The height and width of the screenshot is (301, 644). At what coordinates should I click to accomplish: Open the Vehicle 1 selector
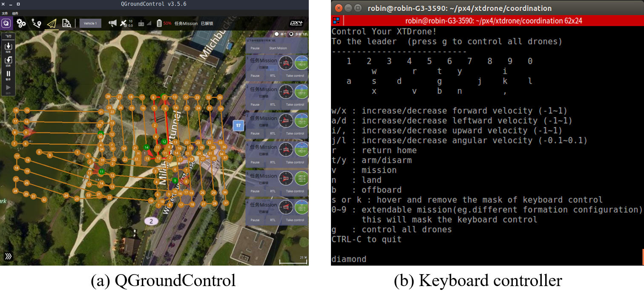(x=90, y=23)
